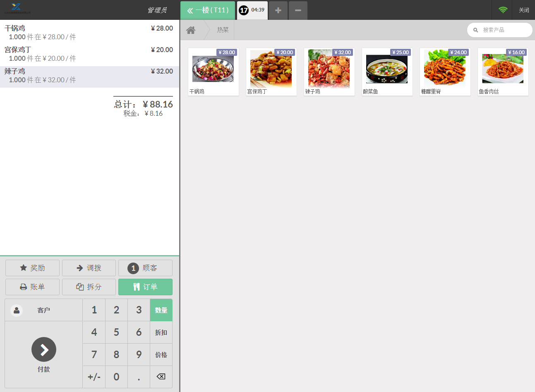Open the 热菜 category breadcrumb
Screen dimensions: 535x392
[223, 30]
